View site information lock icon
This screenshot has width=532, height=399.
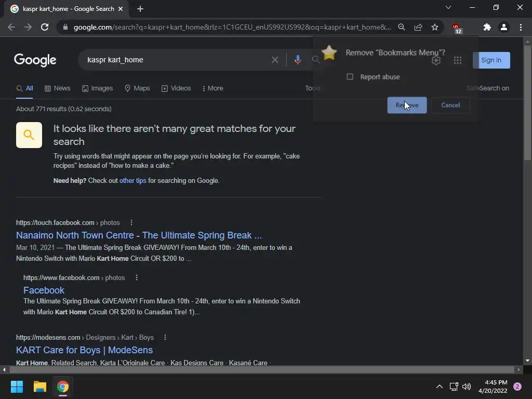pyautogui.click(x=65, y=27)
